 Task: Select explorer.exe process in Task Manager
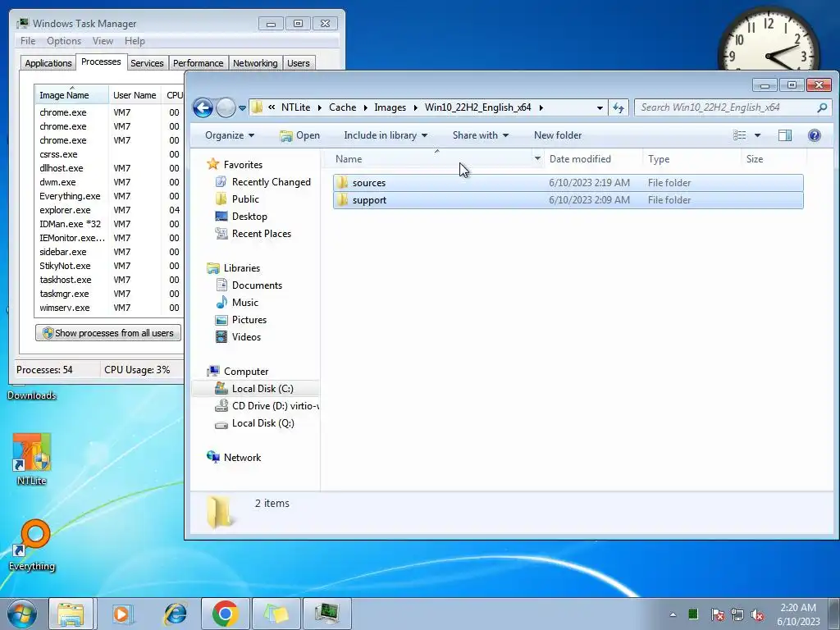[109, 210]
